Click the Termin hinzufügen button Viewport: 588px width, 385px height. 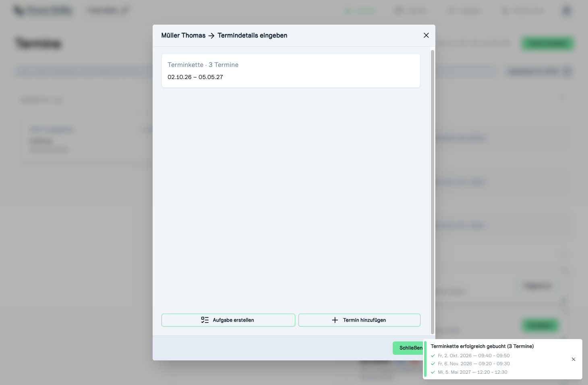click(x=359, y=320)
